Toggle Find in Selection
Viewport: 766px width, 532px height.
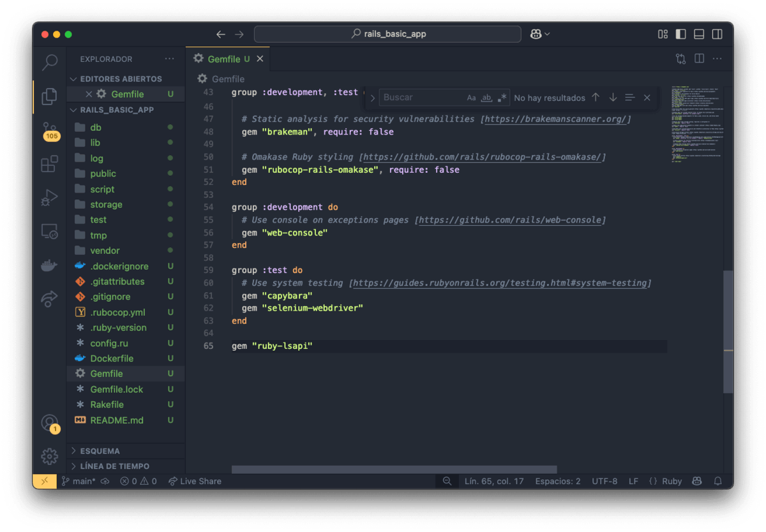(630, 98)
